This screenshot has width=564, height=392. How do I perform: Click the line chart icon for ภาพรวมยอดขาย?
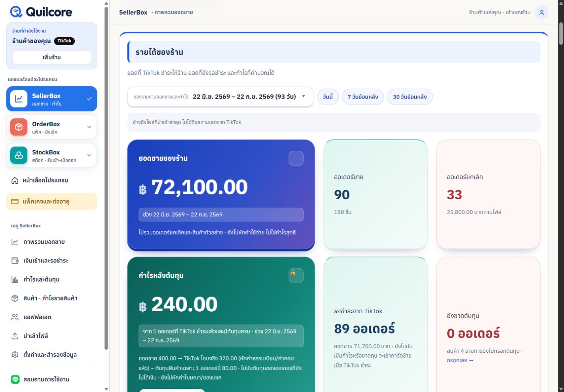(x=15, y=242)
